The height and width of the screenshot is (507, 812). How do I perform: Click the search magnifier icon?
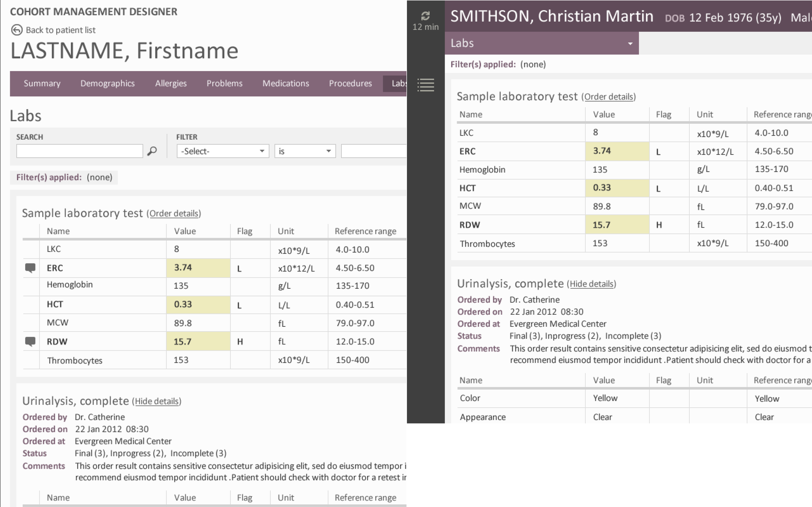pos(152,151)
